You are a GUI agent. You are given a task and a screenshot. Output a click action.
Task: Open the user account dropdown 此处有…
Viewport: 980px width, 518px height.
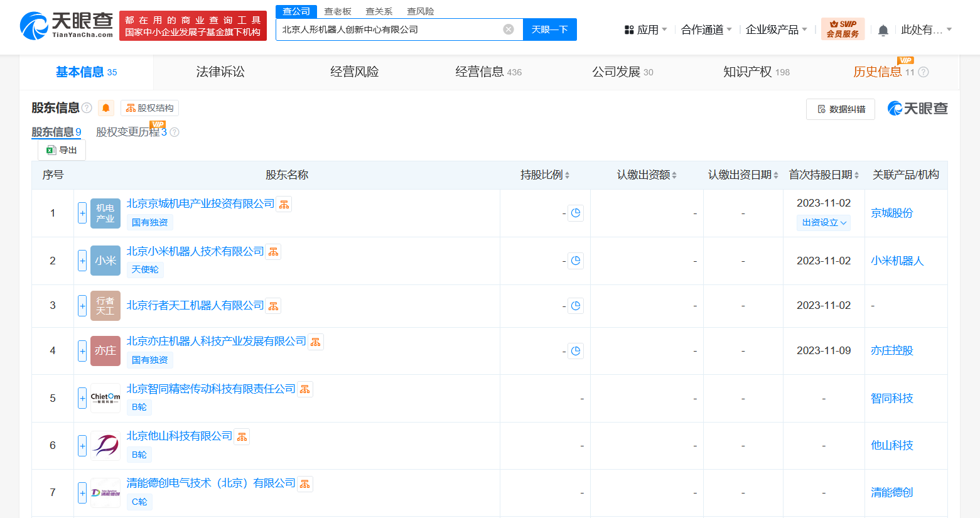click(927, 30)
